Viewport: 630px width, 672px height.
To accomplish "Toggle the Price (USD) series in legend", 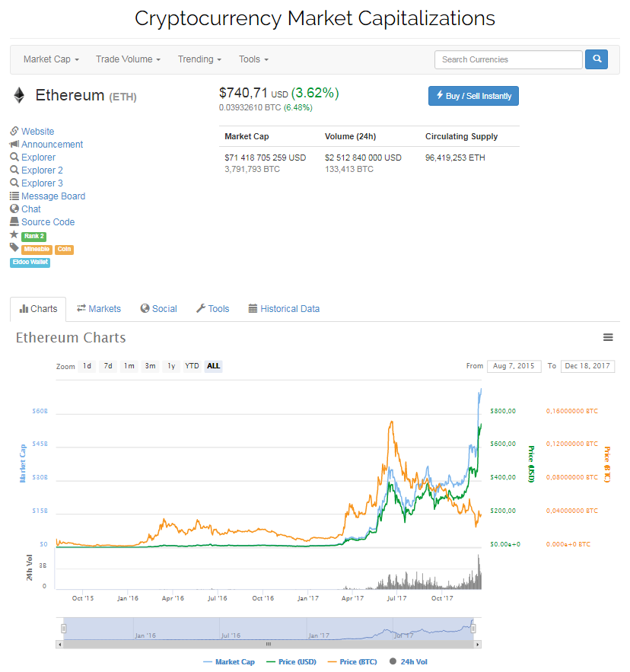I will click(291, 661).
